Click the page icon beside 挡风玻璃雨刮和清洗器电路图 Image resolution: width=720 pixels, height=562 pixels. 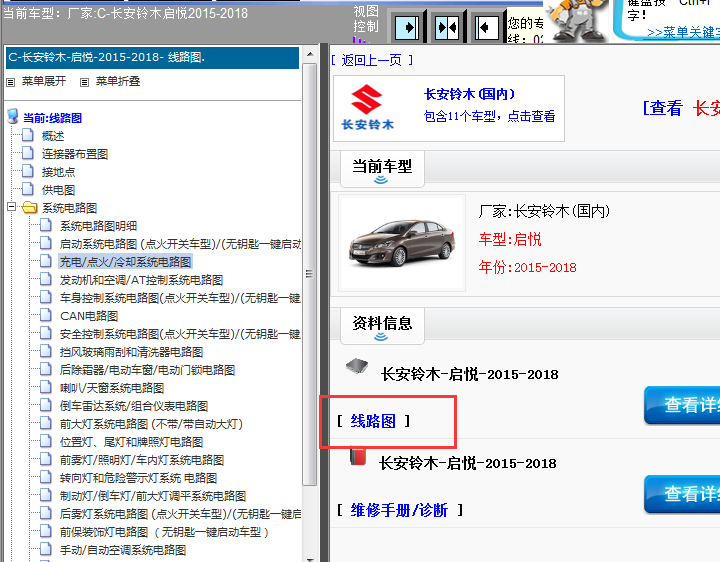tap(45, 351)
